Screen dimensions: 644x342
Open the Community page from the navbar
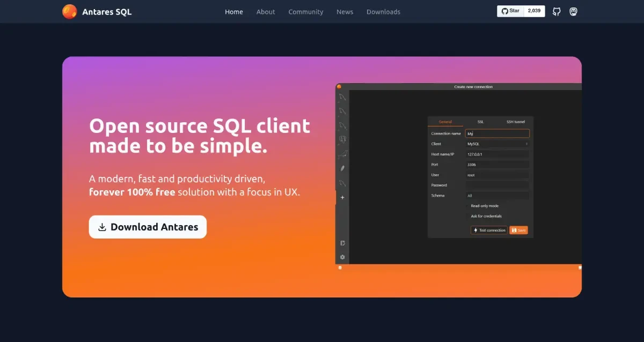(x=305, y=11)
